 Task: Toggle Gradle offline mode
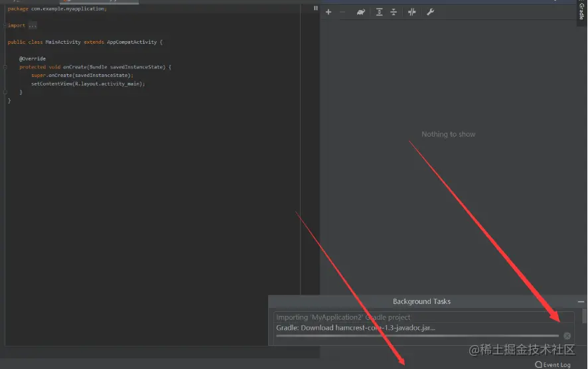[x=411, y=12]
